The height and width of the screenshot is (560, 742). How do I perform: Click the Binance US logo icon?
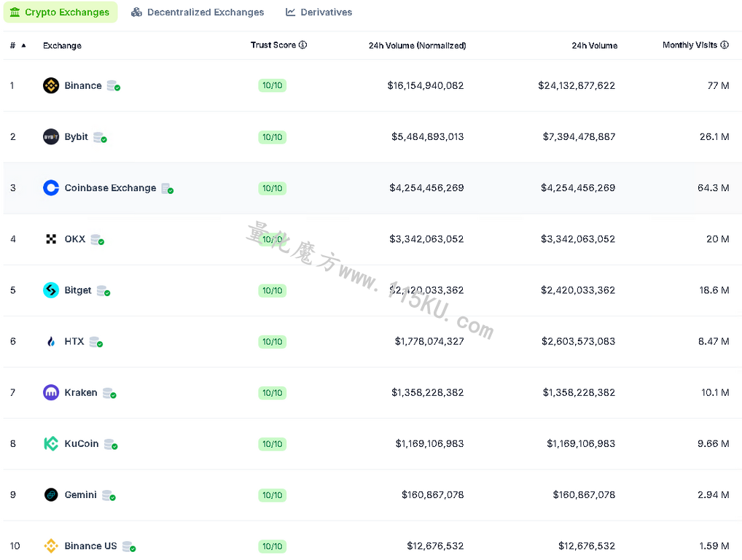[51, 546]
